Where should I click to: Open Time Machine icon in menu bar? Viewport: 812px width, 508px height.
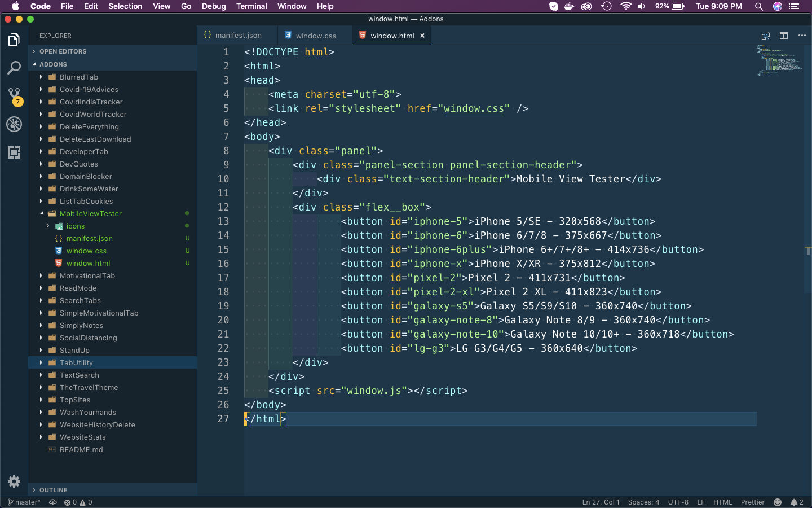(x=606, y=6)
